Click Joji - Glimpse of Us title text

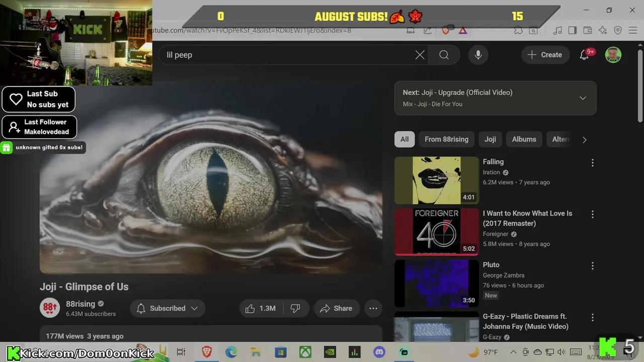[84, 287]
